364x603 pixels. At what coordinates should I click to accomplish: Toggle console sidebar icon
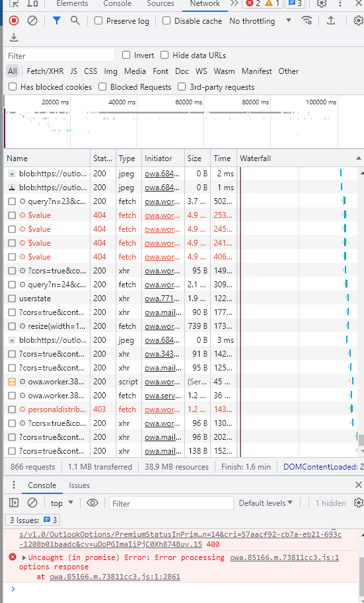click(x=14, y=503)
